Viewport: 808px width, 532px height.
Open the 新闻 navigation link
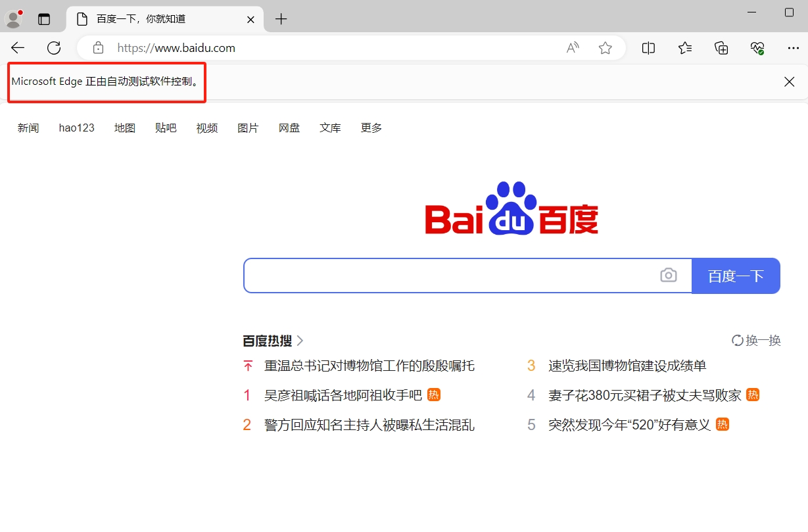point(28,128)
